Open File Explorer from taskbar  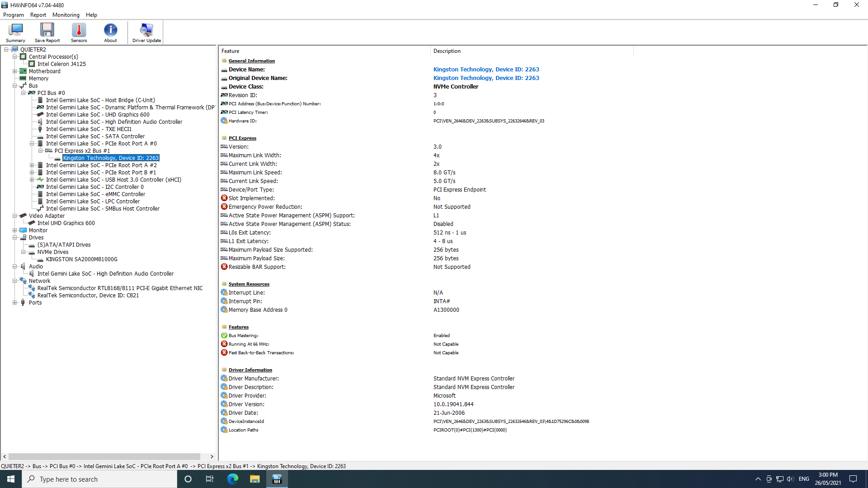[255, 479]
